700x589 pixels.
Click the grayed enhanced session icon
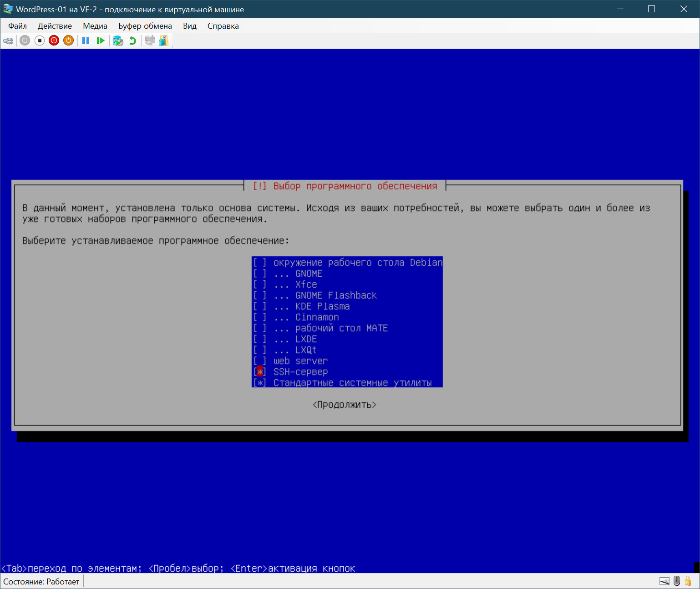150,41
